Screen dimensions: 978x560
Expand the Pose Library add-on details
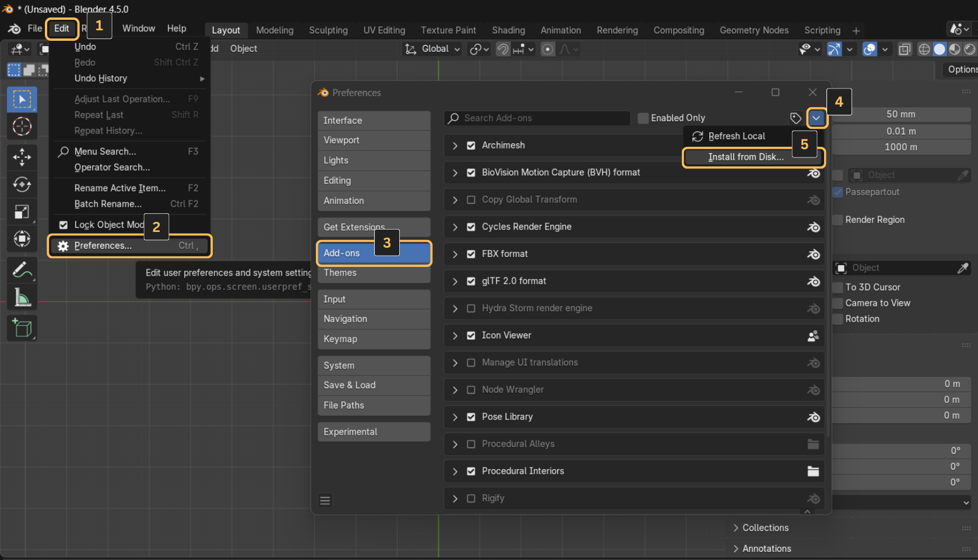point(455,417)
